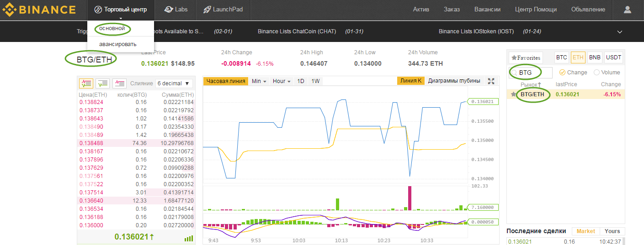Show buy orders only view icon
644x245 pixels.
pyautogui.click(x=103, y=83)
